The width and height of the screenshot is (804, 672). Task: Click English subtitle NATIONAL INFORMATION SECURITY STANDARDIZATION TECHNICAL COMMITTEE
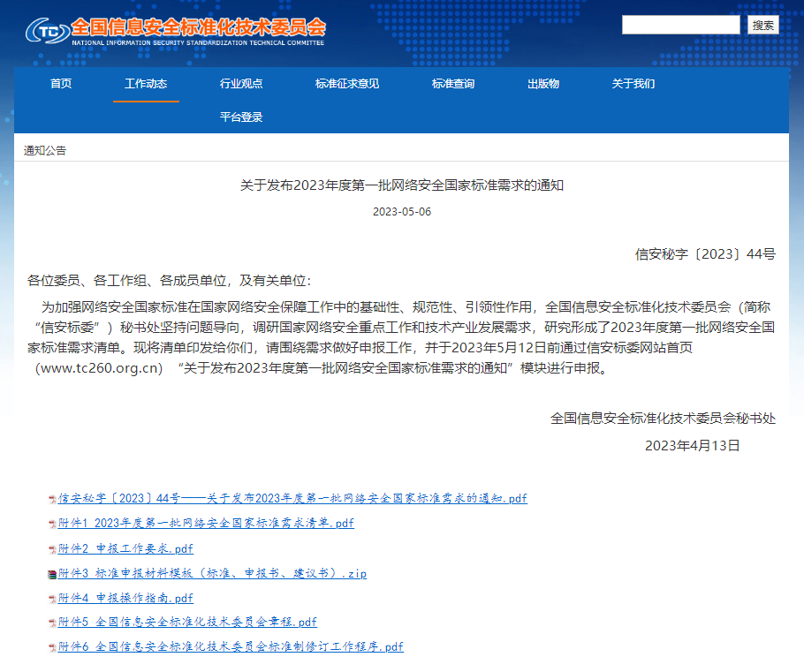pyautogui.click(x=198, y=43)
